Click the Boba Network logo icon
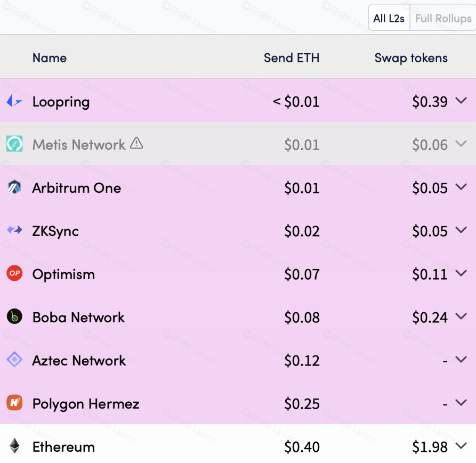Image resolution: width=476 pixels, height=463 pixels. [x=14, y=317]
